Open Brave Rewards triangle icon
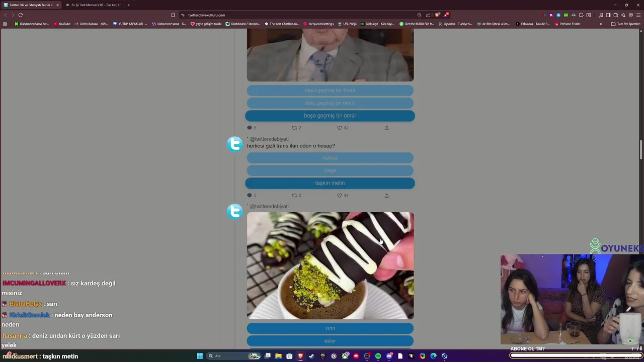The width and height of the screenshot is (644, 362). click(x=446, y=15)
